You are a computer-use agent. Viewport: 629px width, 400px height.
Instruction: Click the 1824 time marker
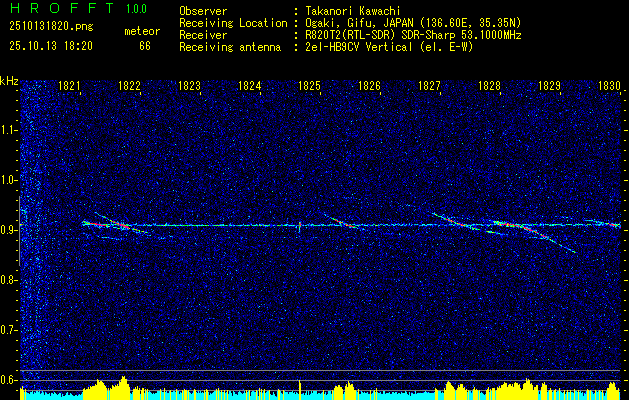(250, 85)
